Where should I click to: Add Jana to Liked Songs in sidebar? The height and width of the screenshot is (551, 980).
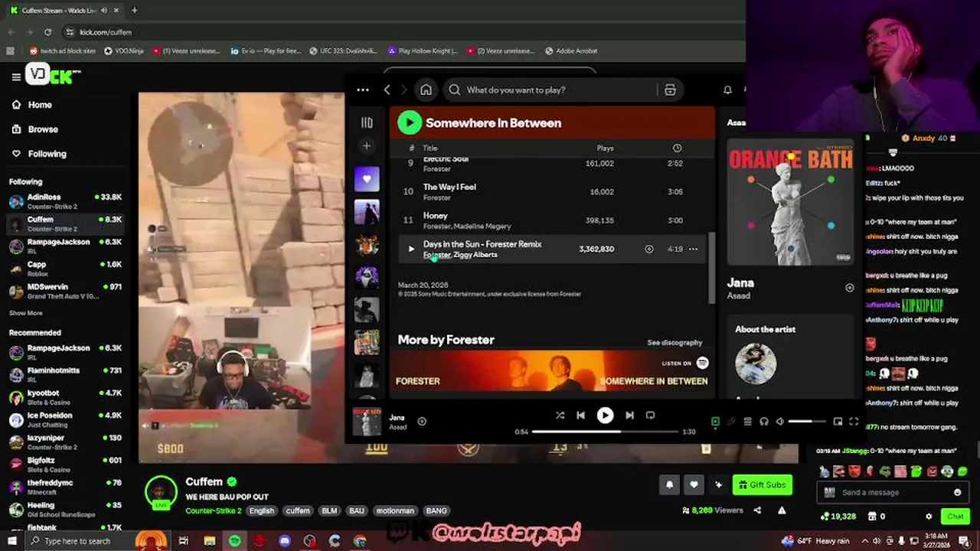point(849,288)
